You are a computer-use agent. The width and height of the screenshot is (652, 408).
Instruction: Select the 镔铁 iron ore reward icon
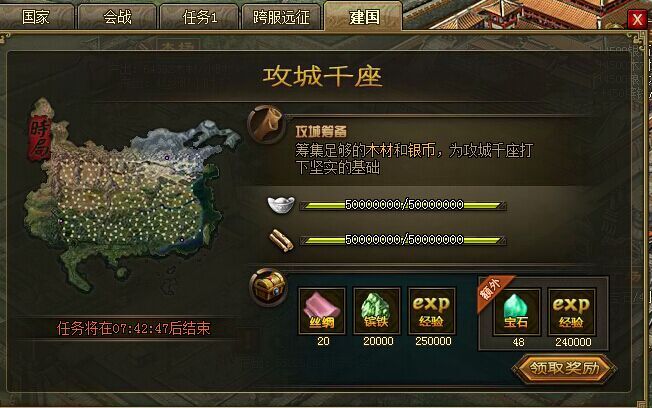[x=377, y=311]
